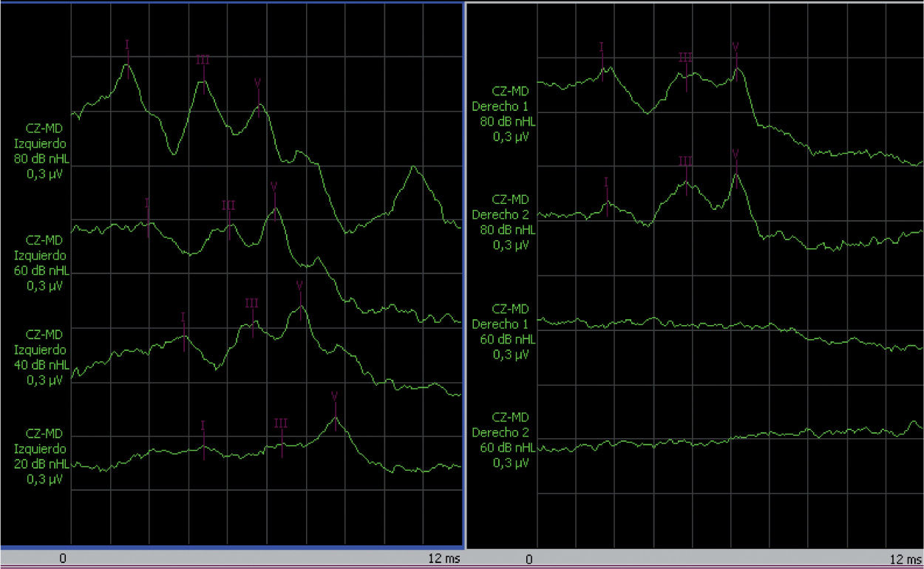Screen dimensions: 924x569
Task: Click wave I marker on Izquierdo 20 dB trace
Action: click(x=203, y=438)
